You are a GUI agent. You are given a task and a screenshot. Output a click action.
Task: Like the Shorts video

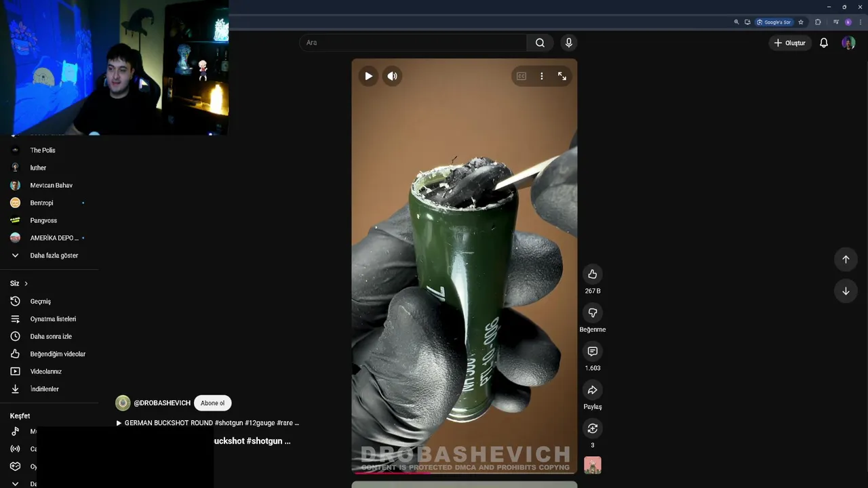coord(593,274)
